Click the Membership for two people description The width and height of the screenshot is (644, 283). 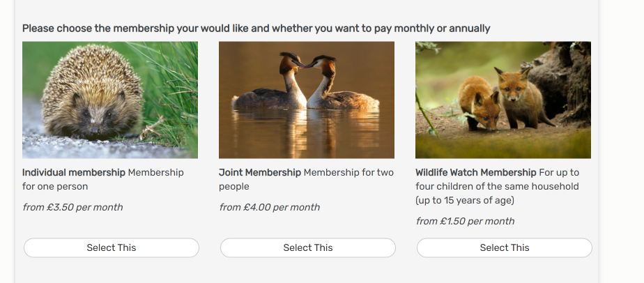pos(307,180)
